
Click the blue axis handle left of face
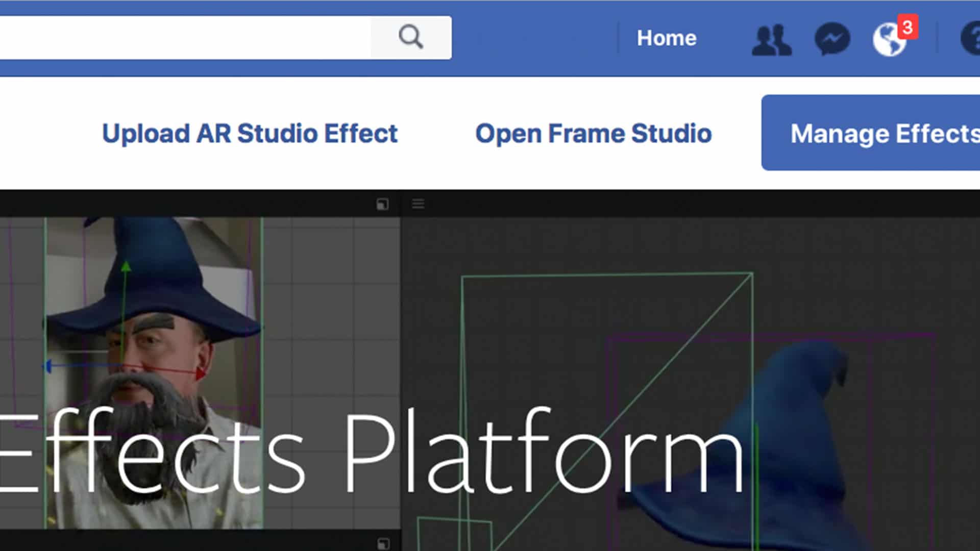(47, 366)
